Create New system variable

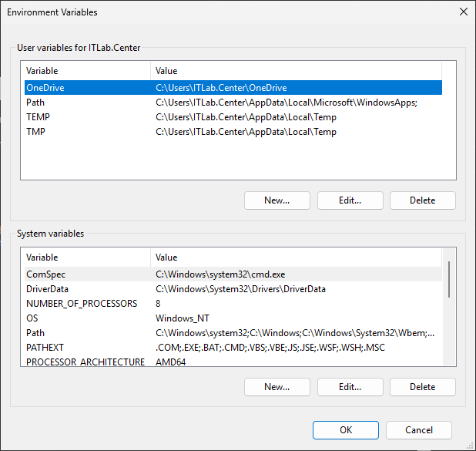pyautogui.click(x=277, y=386)
